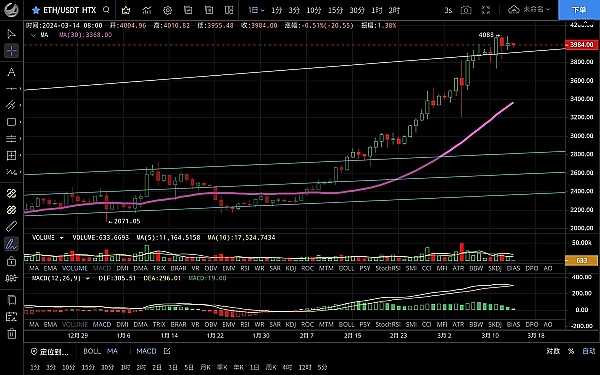Expand the 1日 timeframe dropdown

tap(256, 10)
